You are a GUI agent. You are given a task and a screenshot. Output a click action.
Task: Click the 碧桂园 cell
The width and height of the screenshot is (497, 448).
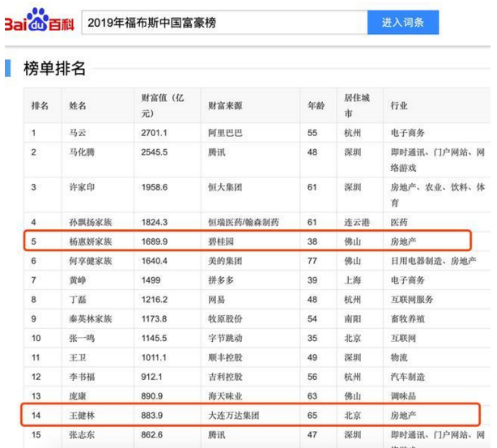point(221,241)
